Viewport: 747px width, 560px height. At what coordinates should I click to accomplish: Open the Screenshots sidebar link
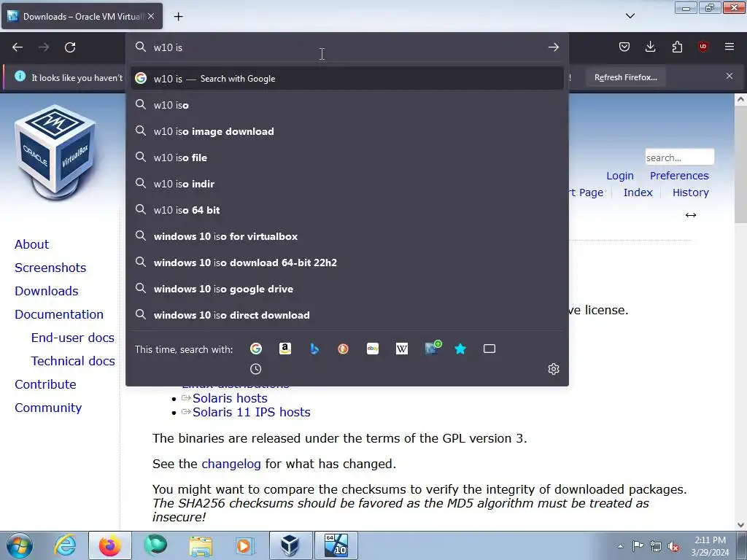tap(50, 268)
